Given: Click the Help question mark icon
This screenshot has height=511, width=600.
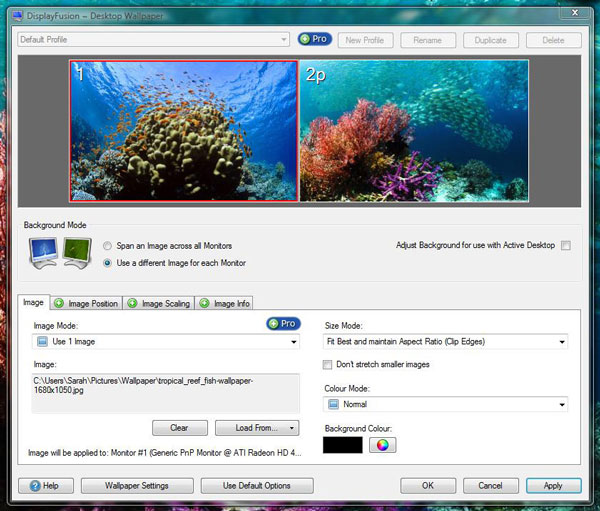Looking at the screenshot, I should tap(35, 486).
